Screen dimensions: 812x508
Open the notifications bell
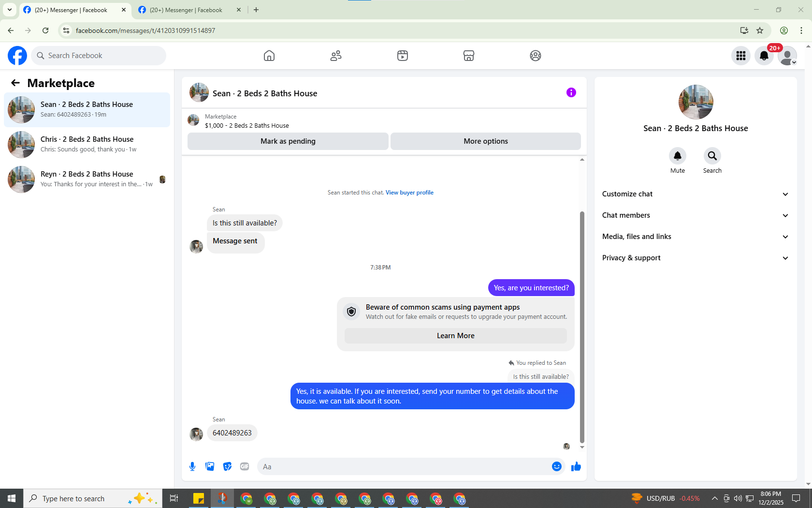tap(764, 56)
